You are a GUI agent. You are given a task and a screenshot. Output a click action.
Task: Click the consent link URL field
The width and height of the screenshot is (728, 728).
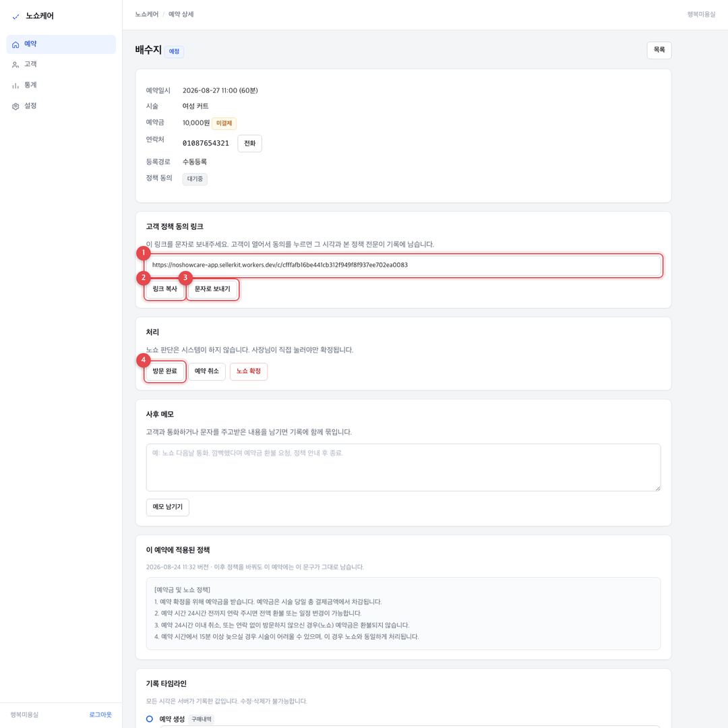[403, 265]
